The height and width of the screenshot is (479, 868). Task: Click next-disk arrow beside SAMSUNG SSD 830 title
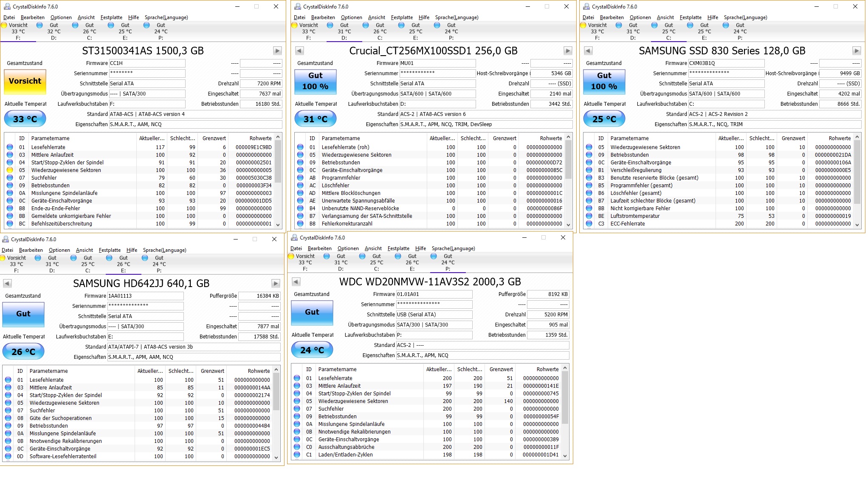857,51
